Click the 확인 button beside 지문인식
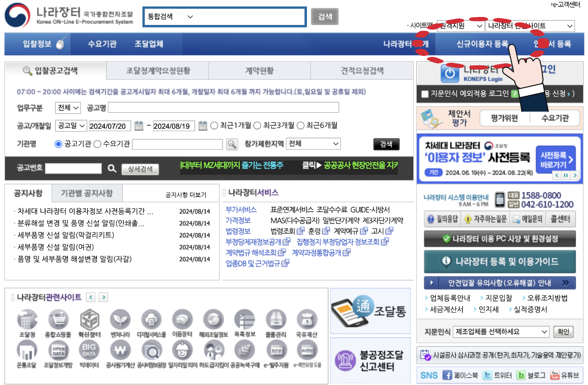The height and width of the screenshot is (385, 588). pos(563,332)
